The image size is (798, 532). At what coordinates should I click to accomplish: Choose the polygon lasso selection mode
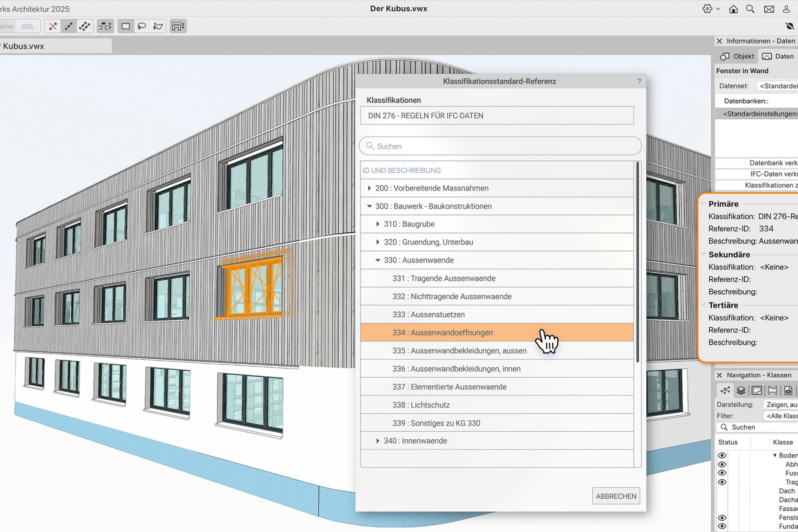click(x=158, y=26)
